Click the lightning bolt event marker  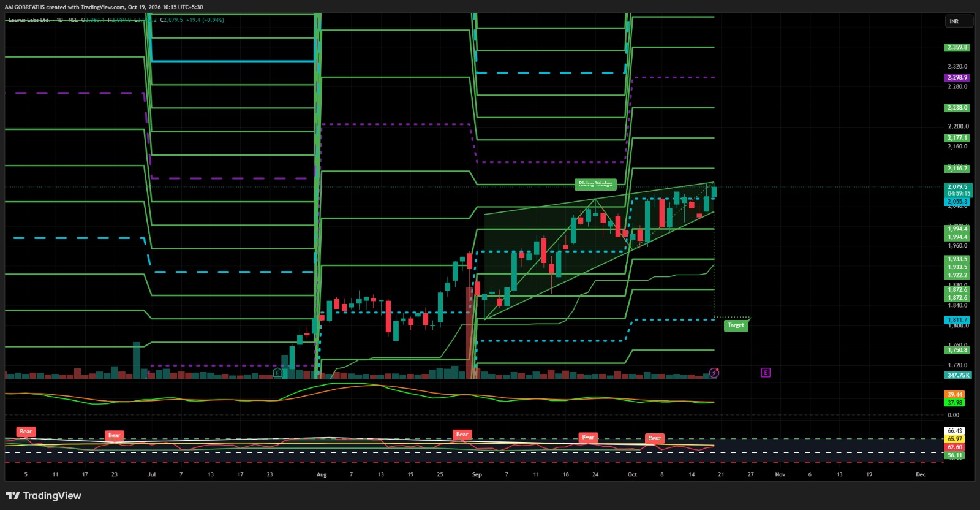coord(714,373)
